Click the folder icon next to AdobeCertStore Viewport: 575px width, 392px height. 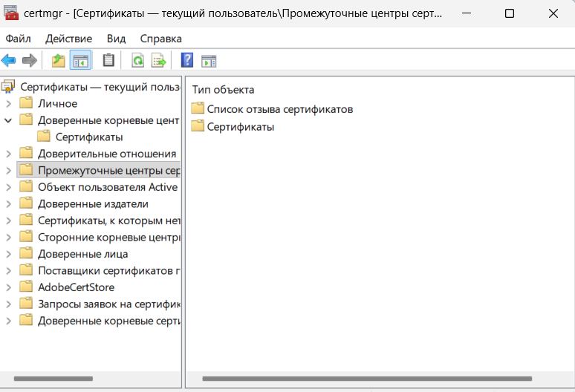[x=26, y=287]
